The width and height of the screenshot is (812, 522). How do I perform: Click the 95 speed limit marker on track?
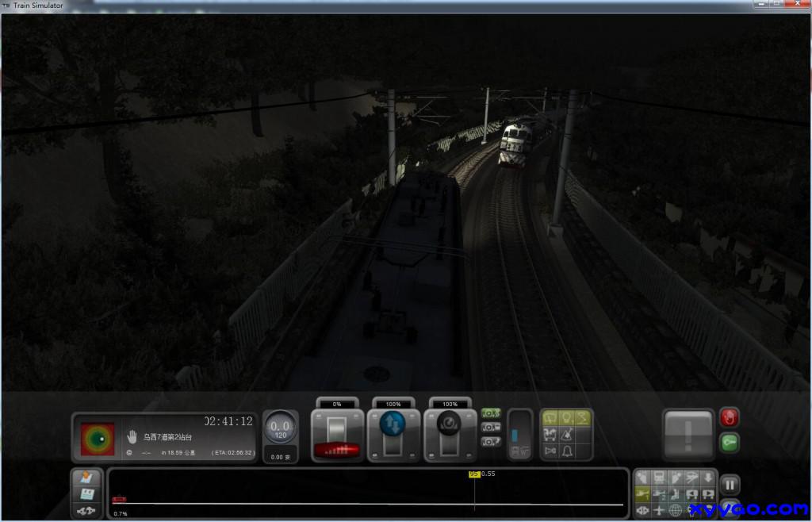tap(474, 474)
